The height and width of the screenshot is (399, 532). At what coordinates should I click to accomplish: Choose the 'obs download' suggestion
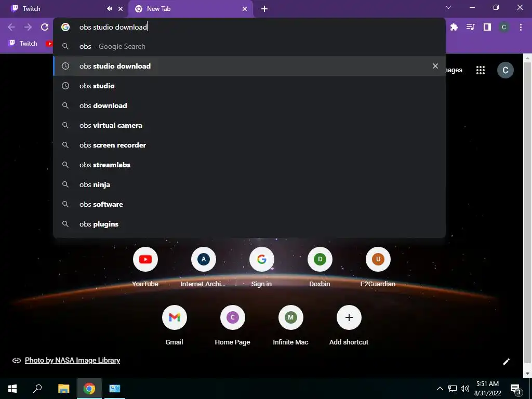pyautogui.click(x=249, y=105)
